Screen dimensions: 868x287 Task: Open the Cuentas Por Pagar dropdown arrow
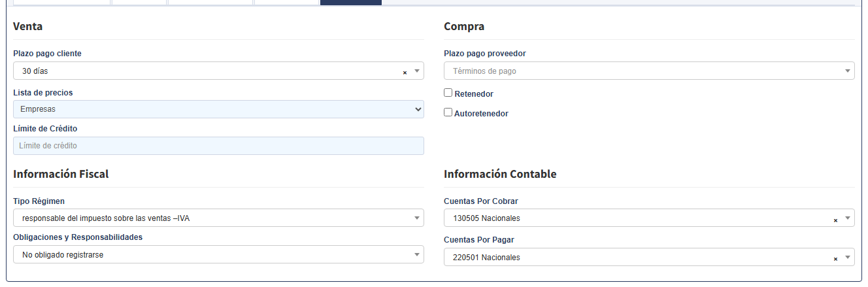click(848, 258)
